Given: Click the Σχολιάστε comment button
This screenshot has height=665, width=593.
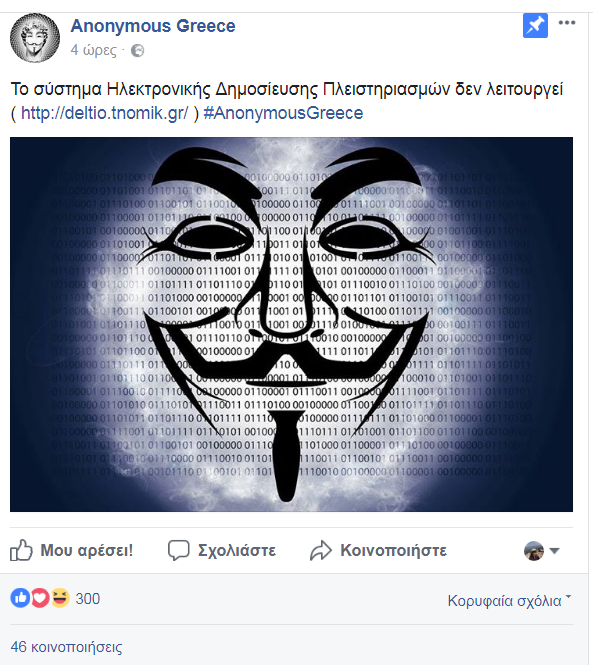Looking at the screenshot, I should pos(237,550).
